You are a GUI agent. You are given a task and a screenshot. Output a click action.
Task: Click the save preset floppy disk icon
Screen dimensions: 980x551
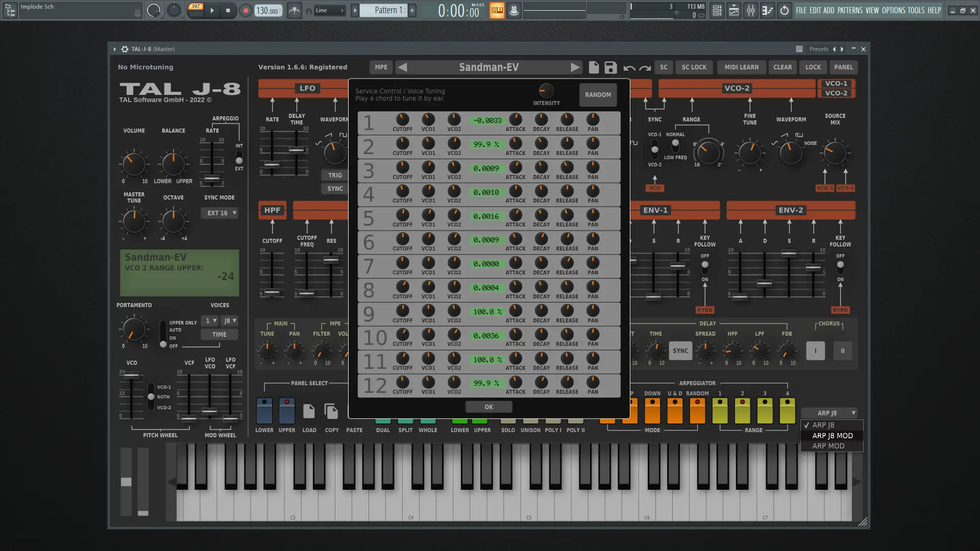point(610,67)
